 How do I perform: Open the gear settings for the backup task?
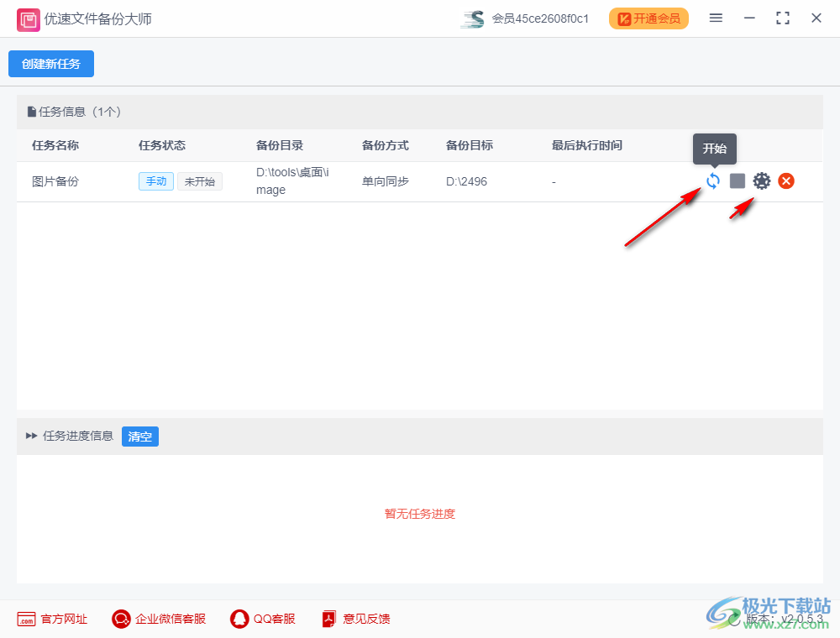(761, 180)
